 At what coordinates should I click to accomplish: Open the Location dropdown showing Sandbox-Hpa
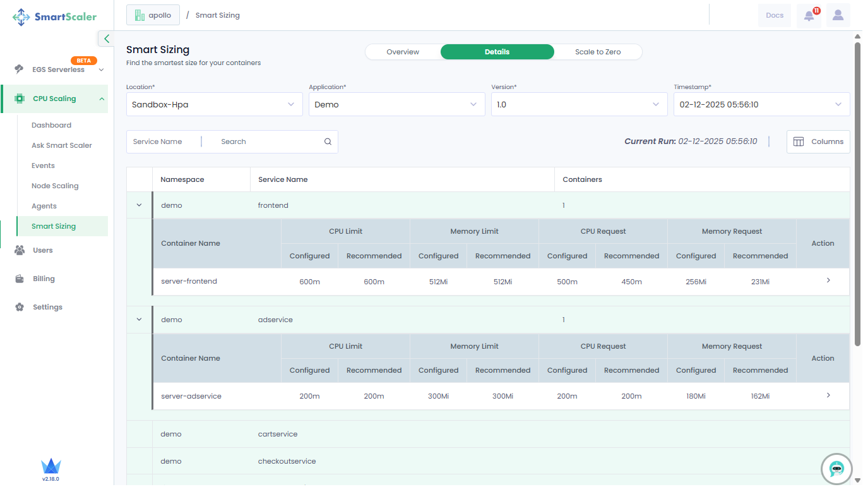click(214, 105)
